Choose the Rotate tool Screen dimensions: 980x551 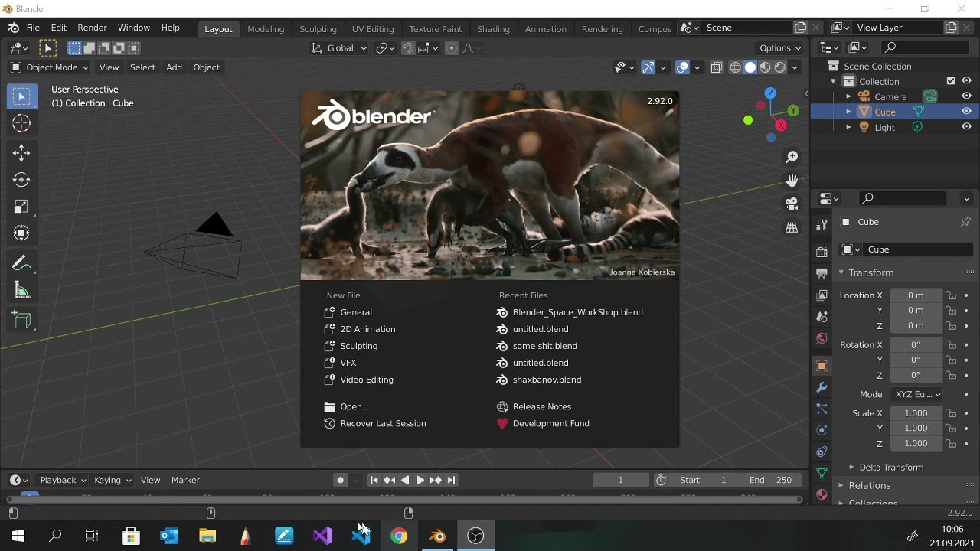point(21,180)
